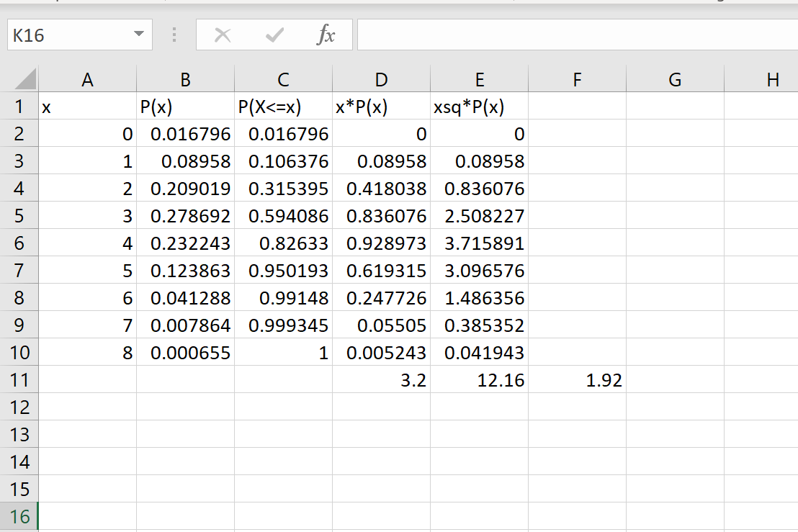
Task: Click cell with value 0.247726
Action: pyautogui.click(x=381, y=298)
